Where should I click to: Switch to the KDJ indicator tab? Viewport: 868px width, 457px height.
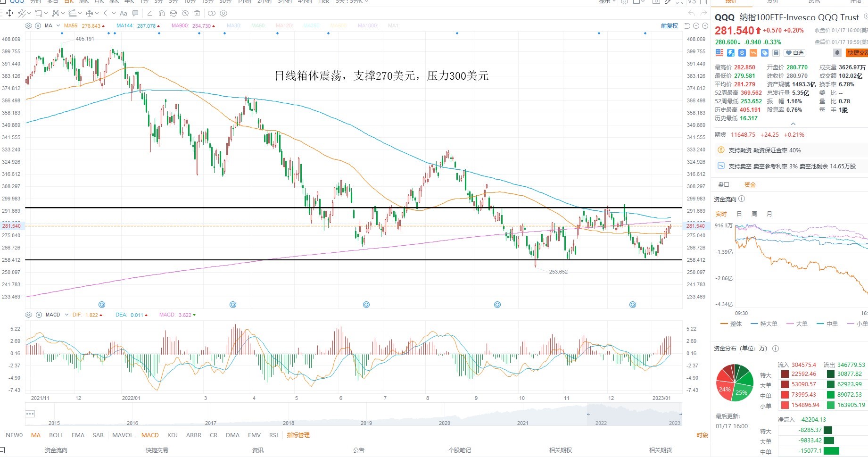point(173,435)
